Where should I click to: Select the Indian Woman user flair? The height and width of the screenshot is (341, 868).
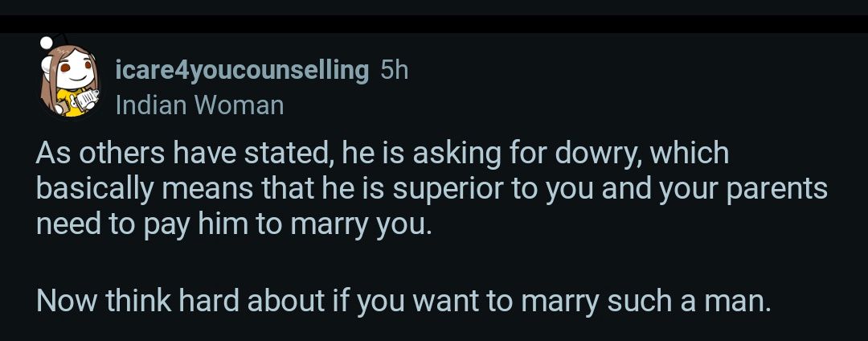click(200, 105)
